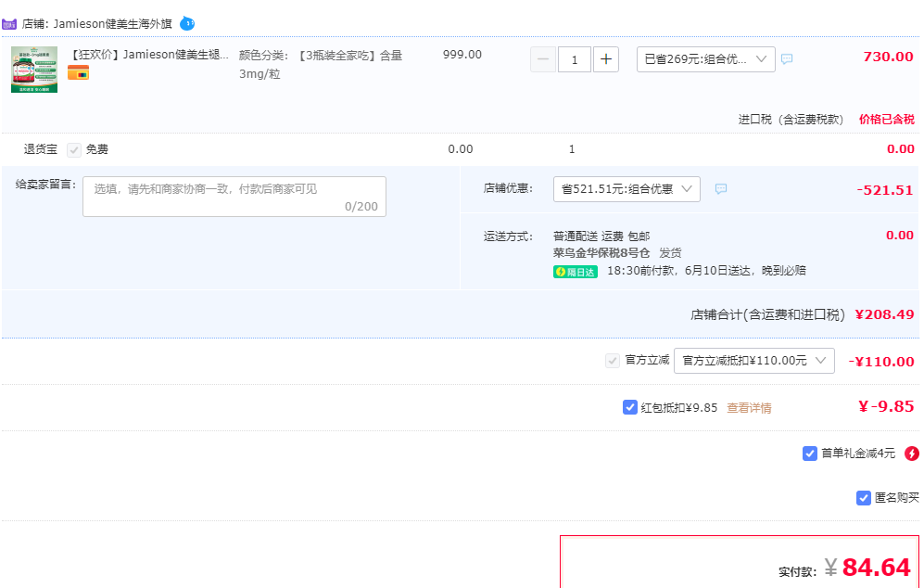This screenshot has width=924, height=588.
Task: Click the quantity input field showing 1
Action: 575,59
